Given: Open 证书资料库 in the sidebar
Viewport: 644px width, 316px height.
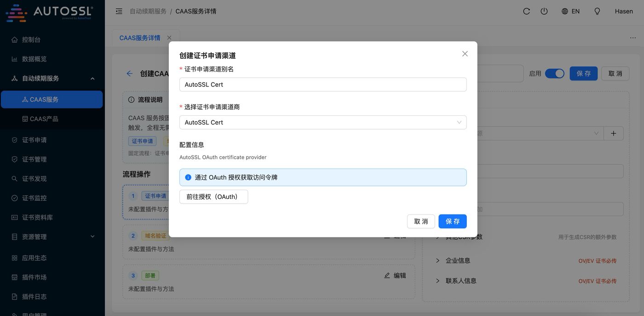Looking at the screenshot, I should click(52, 217).
